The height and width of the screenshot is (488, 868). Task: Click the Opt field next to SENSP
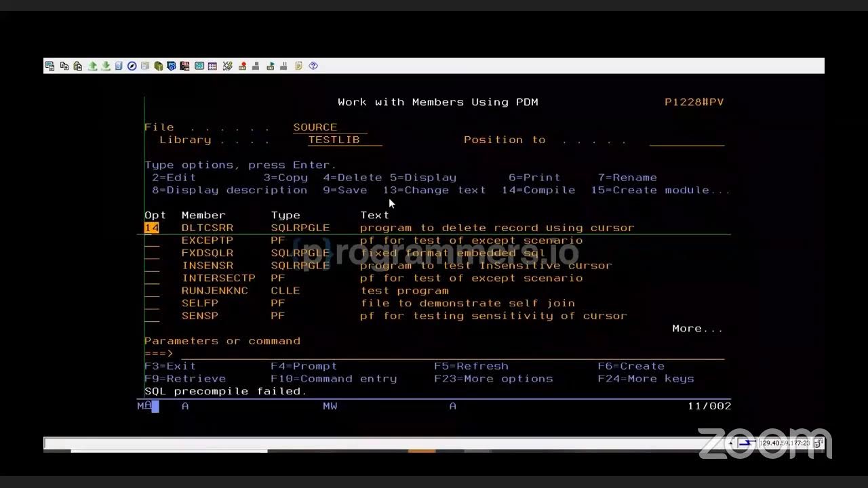point(152,316)
